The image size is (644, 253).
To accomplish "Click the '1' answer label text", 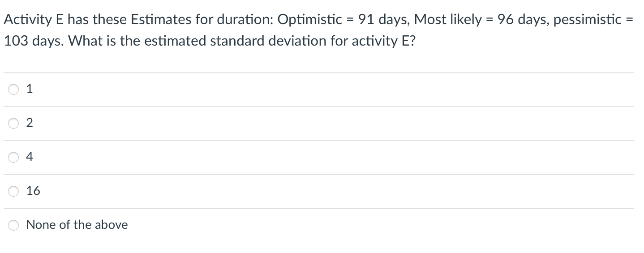I will click(x=30, y=89).
